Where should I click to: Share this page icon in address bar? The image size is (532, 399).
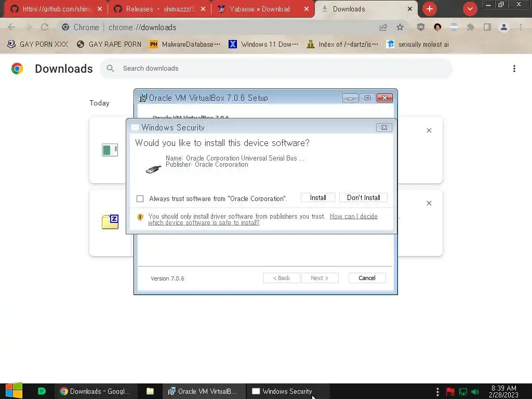[383, 27]
